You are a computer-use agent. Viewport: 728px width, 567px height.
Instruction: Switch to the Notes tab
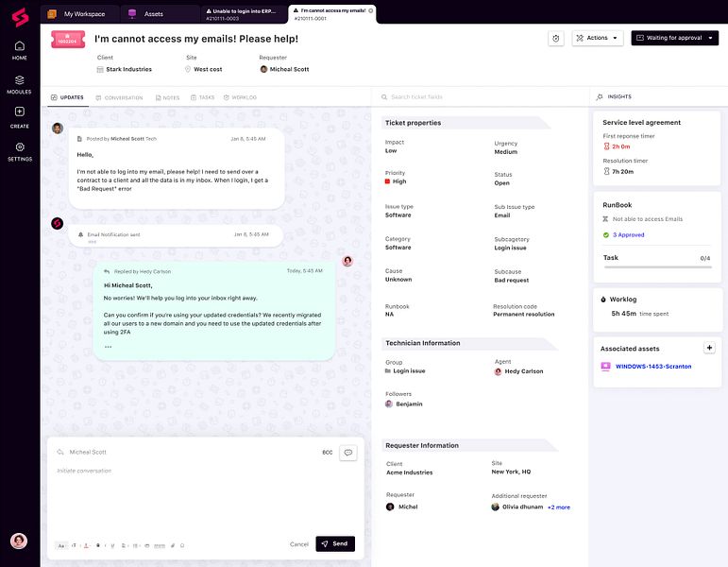pyautogui.click(x=168, y=97)
